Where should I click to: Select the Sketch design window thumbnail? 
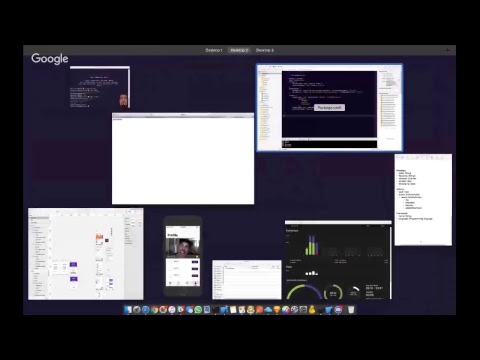tap(86, 254)
